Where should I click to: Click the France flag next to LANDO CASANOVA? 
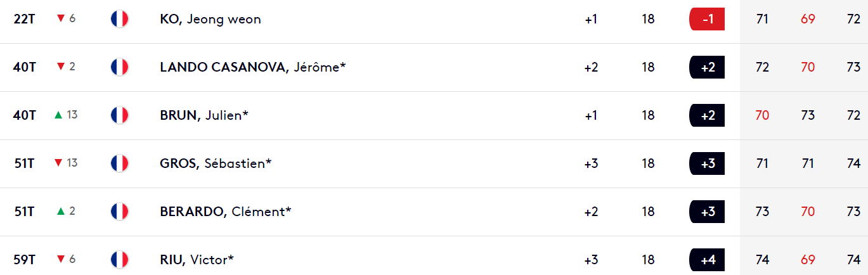pyautogui.click(x=119, y=67)
